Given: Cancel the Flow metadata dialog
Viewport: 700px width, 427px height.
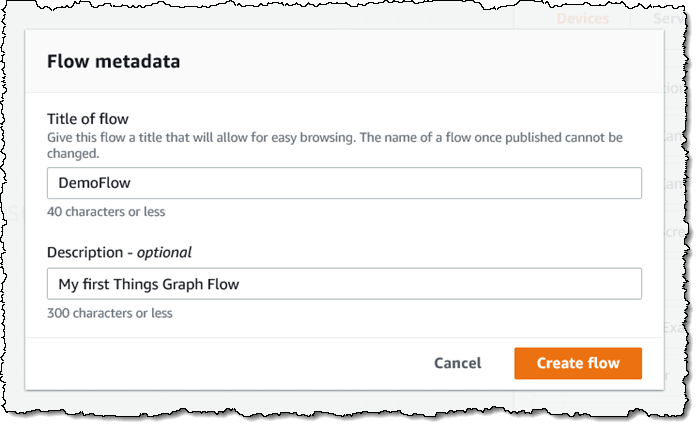Looking at the screenshot, I should pyautogui.click(x=457, y=363).
